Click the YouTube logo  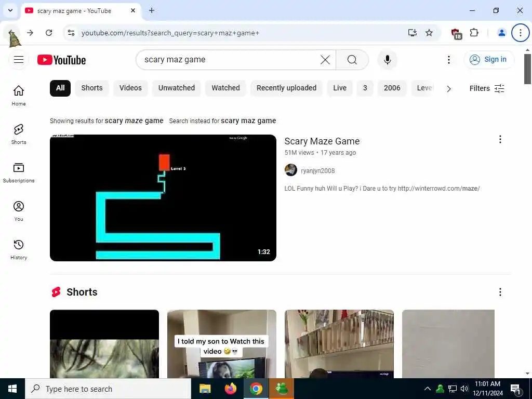[x=61, y=60]
